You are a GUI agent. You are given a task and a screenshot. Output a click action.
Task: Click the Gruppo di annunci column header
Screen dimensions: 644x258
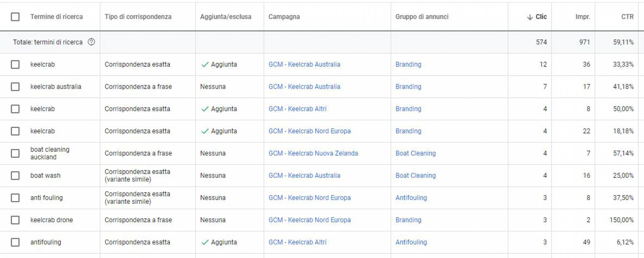click(422, 17)
